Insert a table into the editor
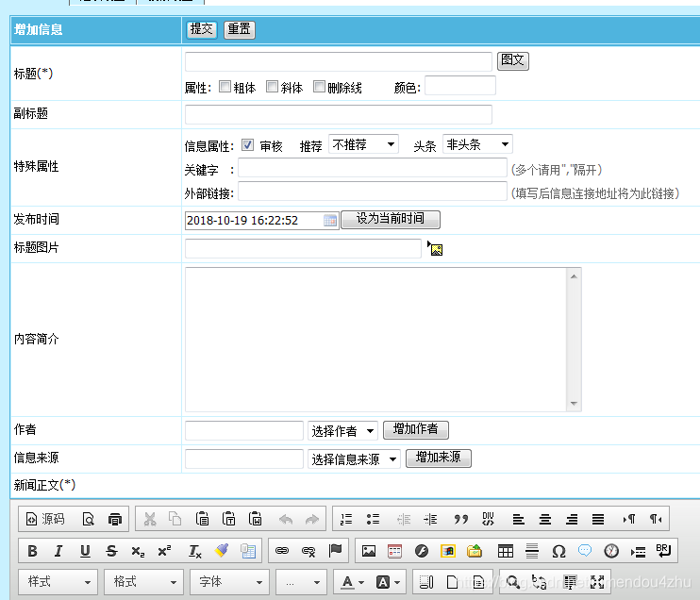 coord(506,551)
